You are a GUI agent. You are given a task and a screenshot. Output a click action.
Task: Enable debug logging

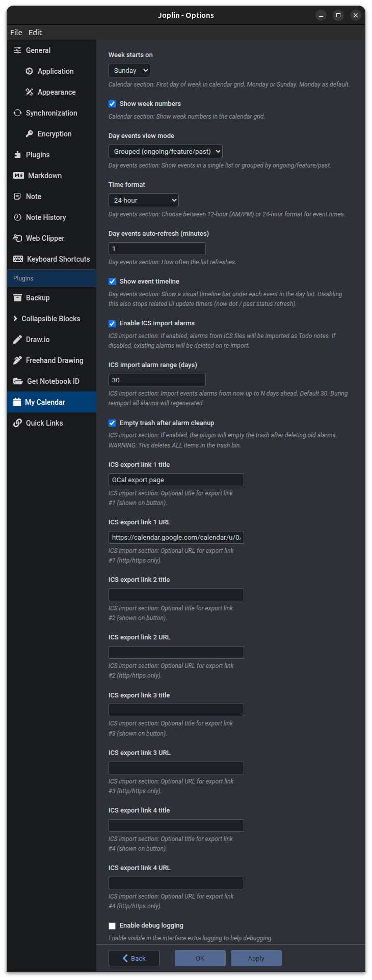tap(112, 926)
